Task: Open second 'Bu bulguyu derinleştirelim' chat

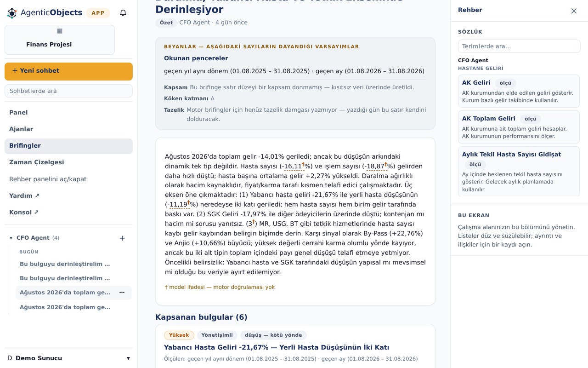Action: coord(65,278)
